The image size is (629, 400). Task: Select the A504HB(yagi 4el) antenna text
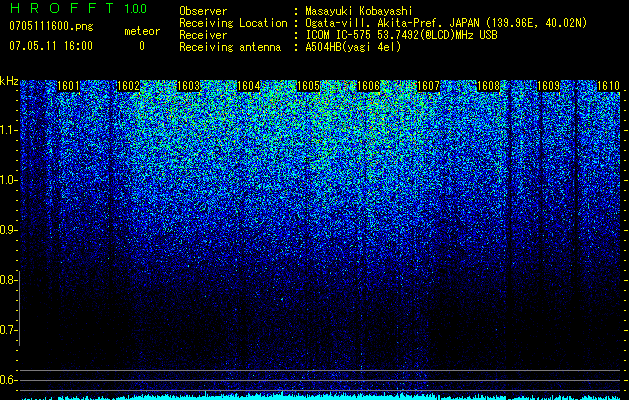coord(353,47)
